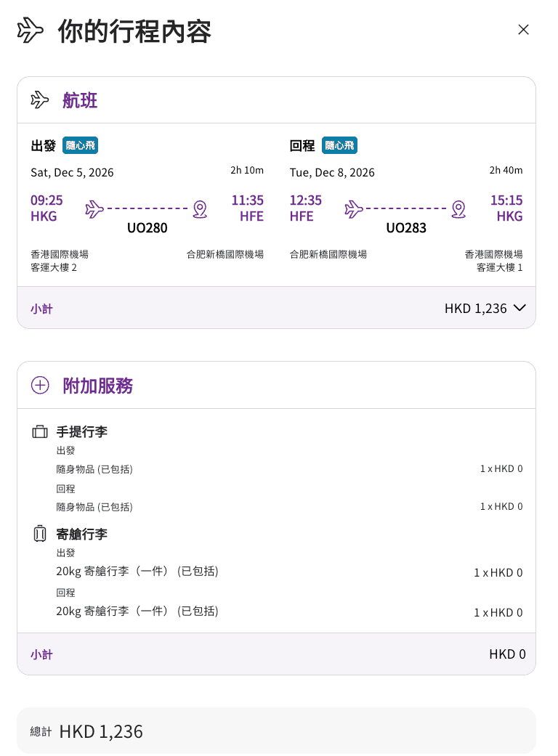Click the 隨心飛 badge next to 回程
Viewport: 558px width, 756px height.
339,145
